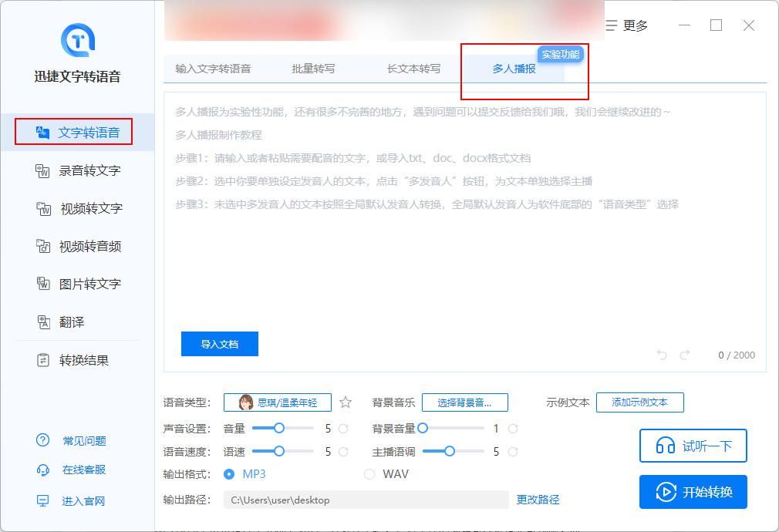The image size is (779, 532).
Task: Reset 音量 with its circular reset icon
Action: click(x=343, y=429)
